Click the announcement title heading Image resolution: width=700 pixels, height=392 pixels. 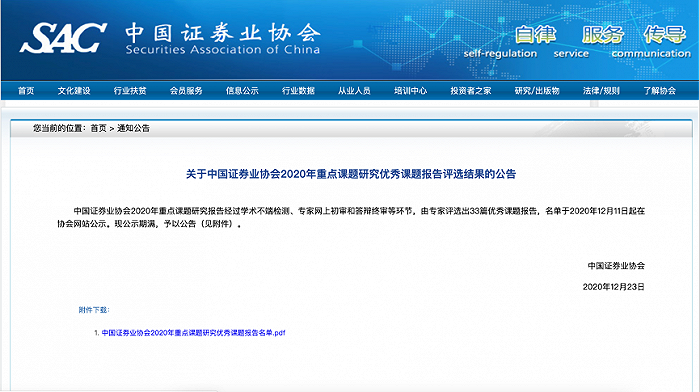(351, 174)
